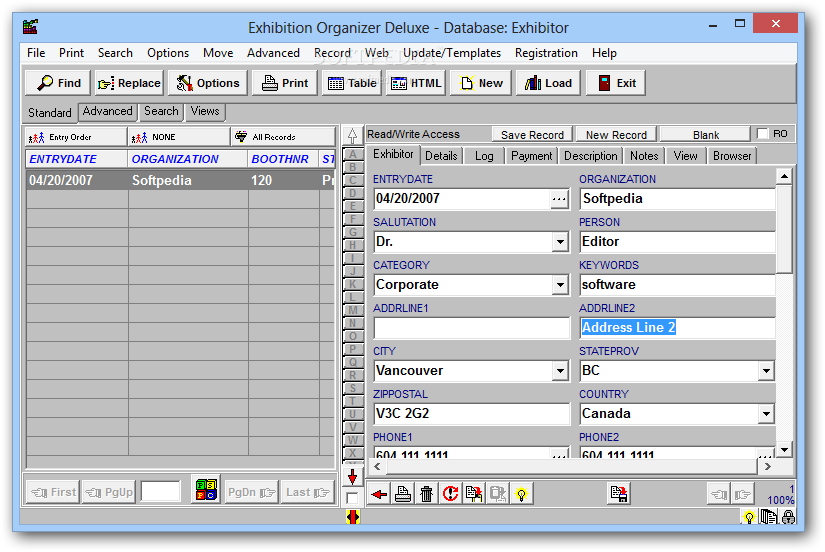Click the ENTRYDATE column header in list
The image size is (825, 552).
pos(76,159)
